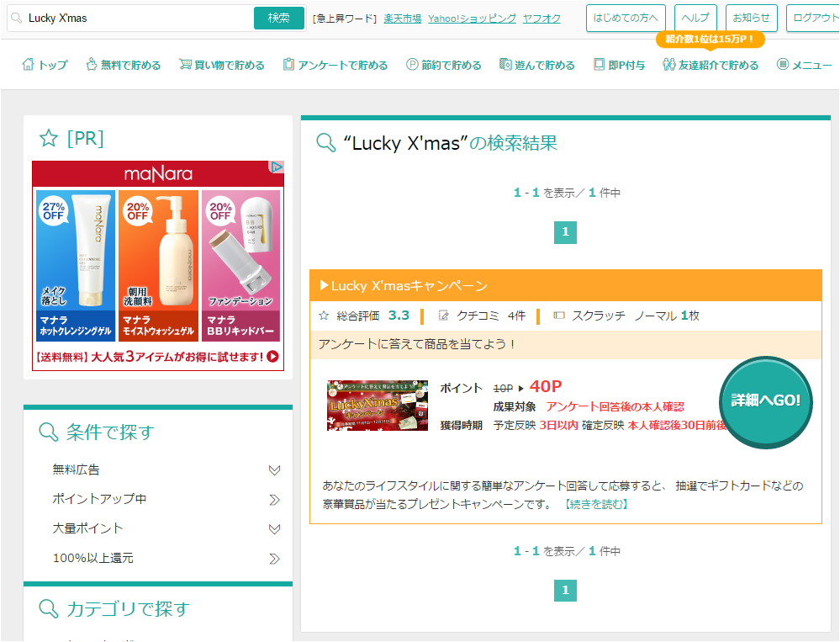This screenshot has width=840, height=642.
Task: Open the 買い物で貯める menu
Action: point(222,65)
